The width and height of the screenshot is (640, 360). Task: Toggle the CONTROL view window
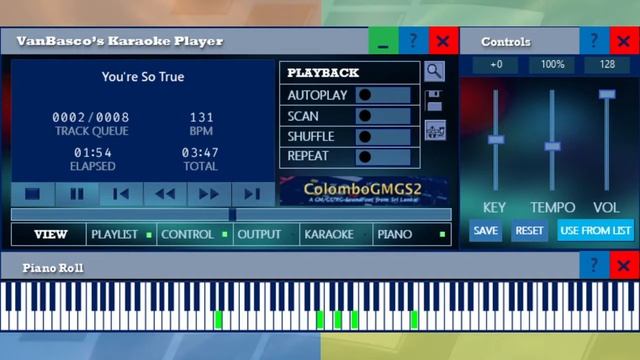click(x=194, y=234)
